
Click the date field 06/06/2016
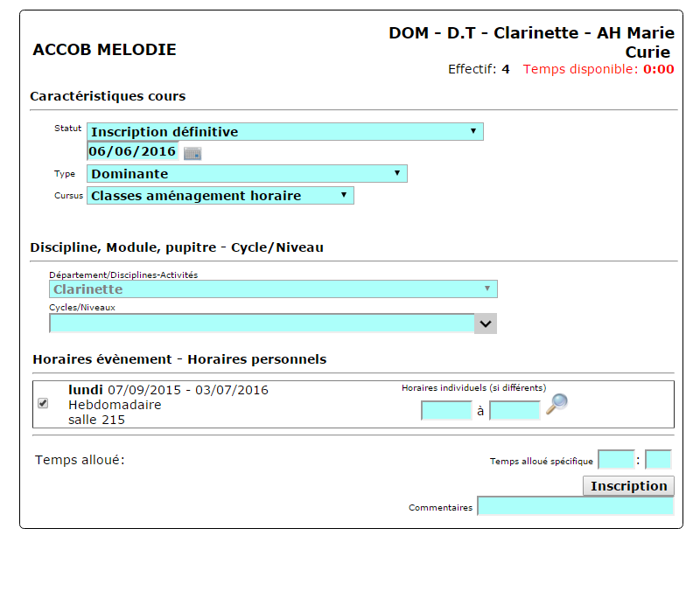133,151
